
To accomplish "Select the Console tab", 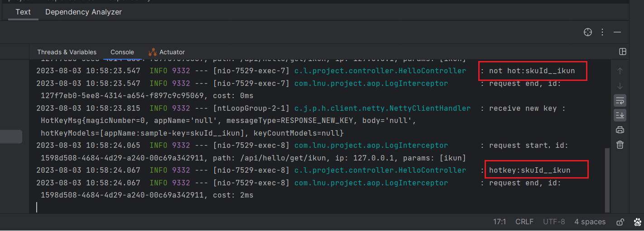I will click(x=122, y=52).
